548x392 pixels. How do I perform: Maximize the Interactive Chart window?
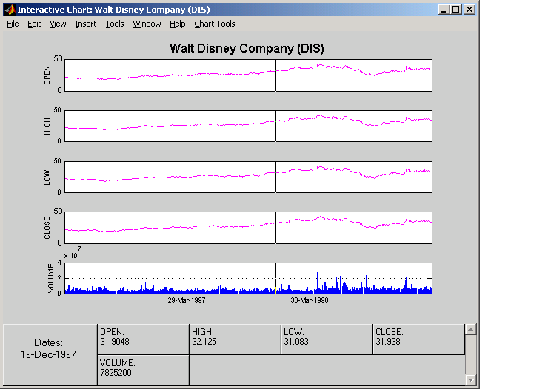[x=456, y=10]
